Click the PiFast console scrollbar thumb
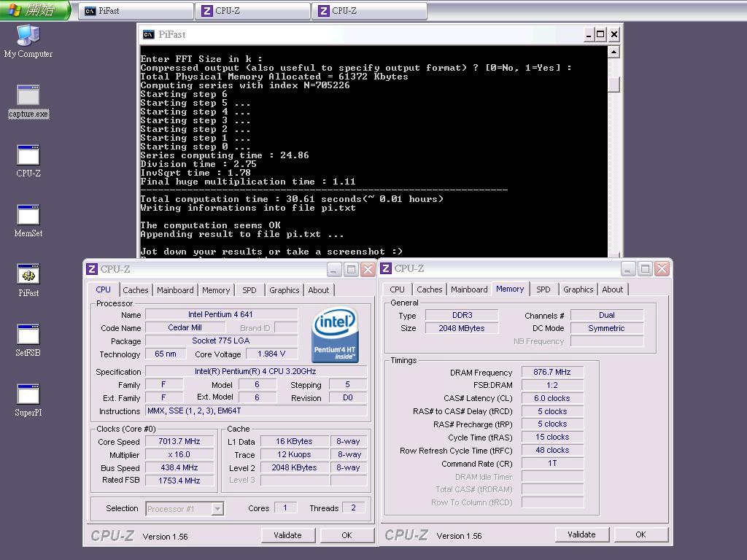747x560 pixels. click(x=614, y=85)
